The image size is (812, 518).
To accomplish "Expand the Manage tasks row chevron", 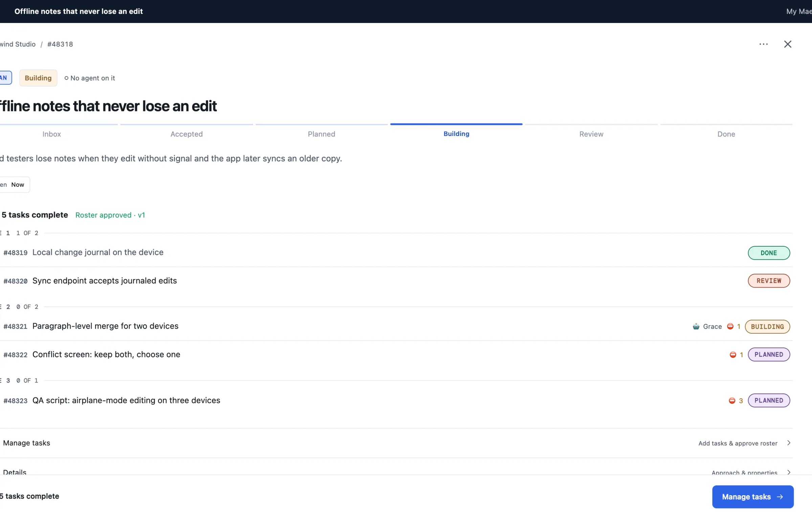I will [789, 443].
